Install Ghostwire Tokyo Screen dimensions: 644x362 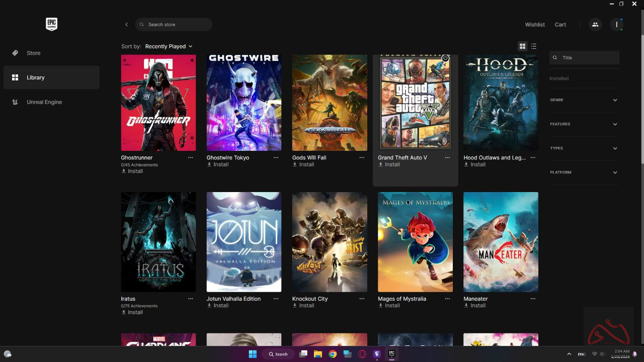click(218, 164)
